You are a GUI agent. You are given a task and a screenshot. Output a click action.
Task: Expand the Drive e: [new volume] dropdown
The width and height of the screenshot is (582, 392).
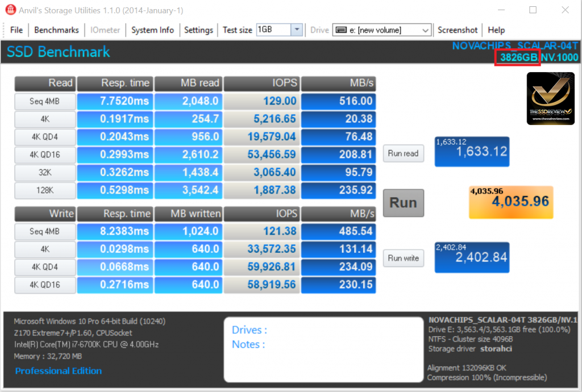(x=426, y=30)
